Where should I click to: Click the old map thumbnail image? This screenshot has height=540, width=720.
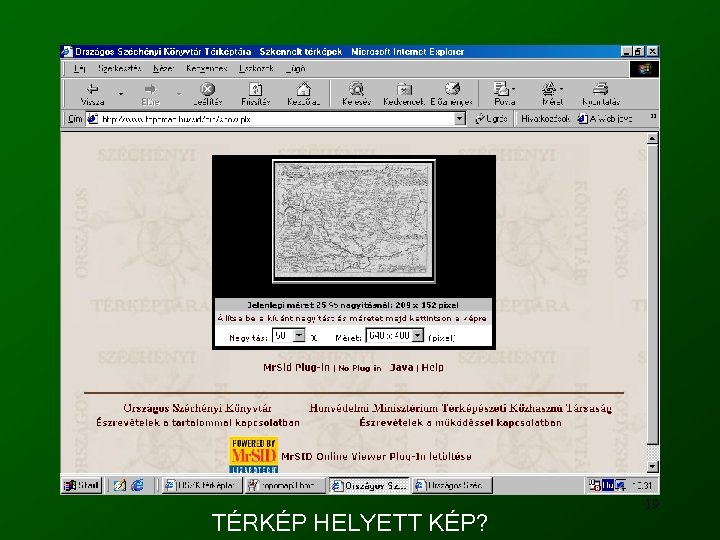click(x=354, y=221)
